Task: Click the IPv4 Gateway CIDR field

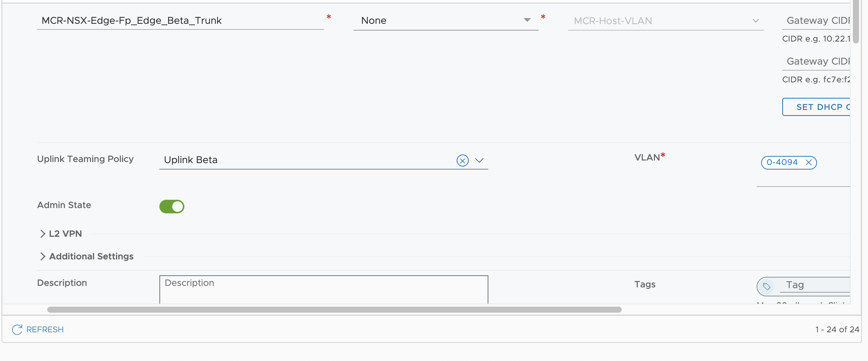Action: [816, 20]
